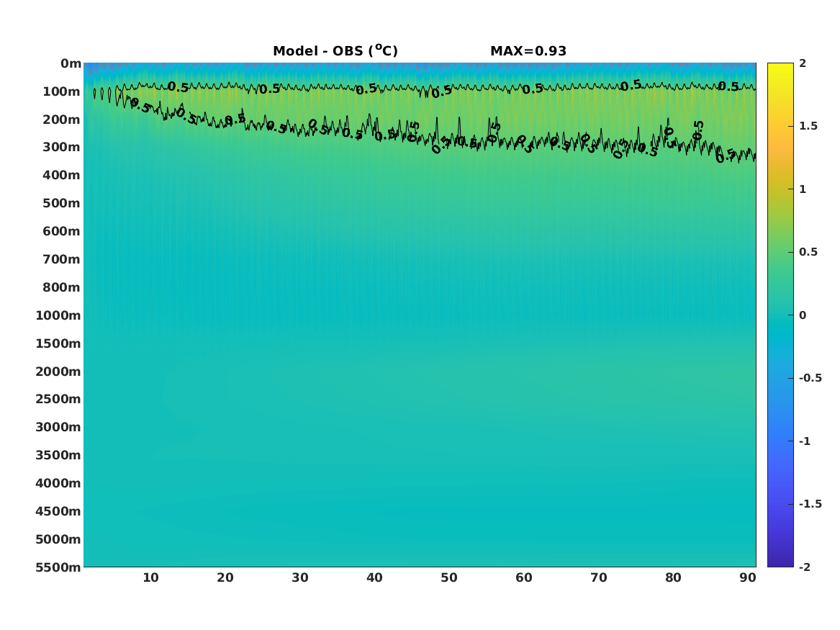Select the '3500m' depth axis label
Viewport: 840px width, 630px height.
point(58,455)
